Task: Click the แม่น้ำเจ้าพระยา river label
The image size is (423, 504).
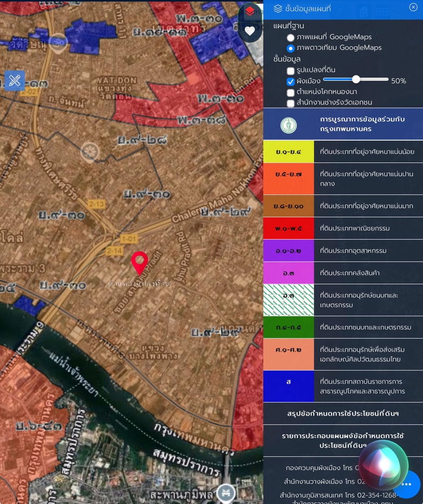Action: point(74,374)
